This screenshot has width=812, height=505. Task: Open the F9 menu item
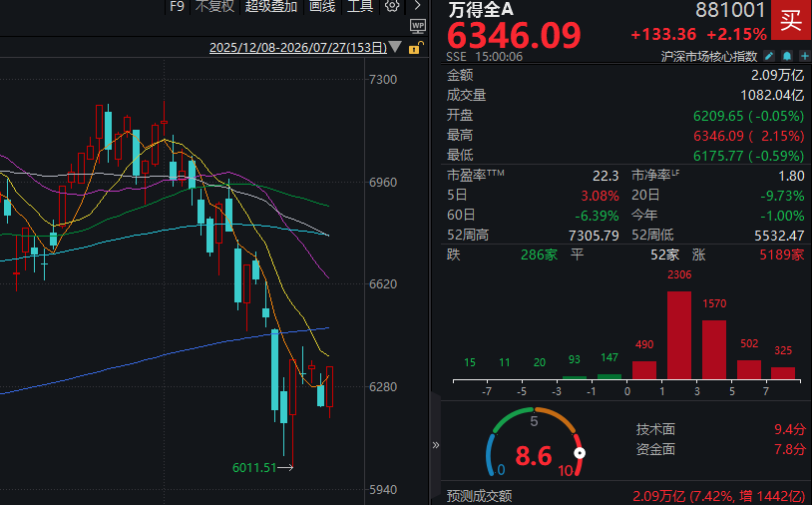[x=177, y=6]
